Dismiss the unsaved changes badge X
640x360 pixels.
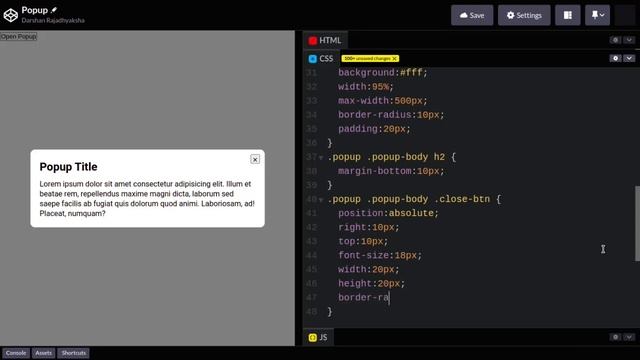(x=394, y=59)
